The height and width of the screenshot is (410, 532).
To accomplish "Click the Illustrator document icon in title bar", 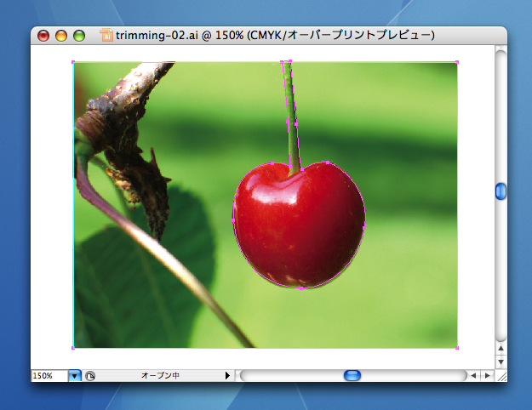I will pos(106,35).
